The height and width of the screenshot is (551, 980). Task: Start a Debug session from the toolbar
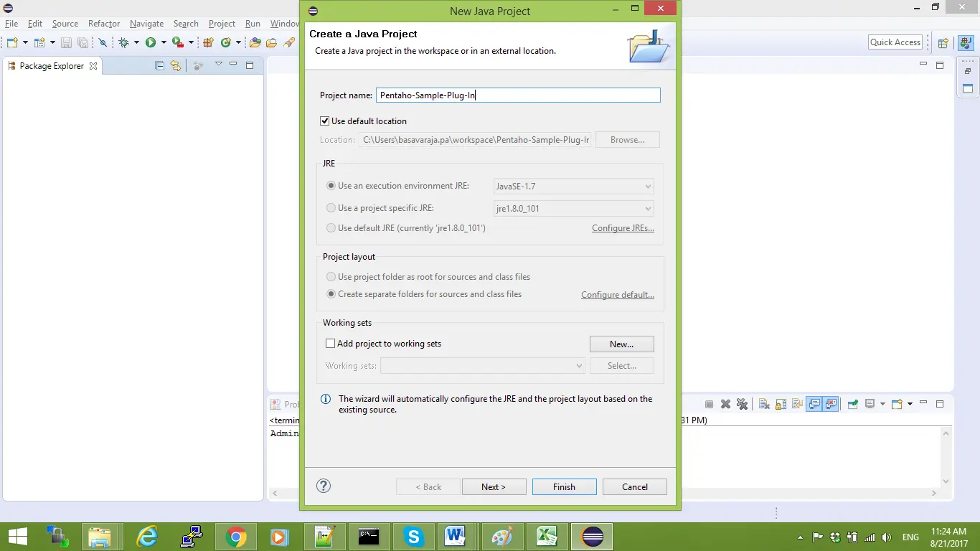124,42
